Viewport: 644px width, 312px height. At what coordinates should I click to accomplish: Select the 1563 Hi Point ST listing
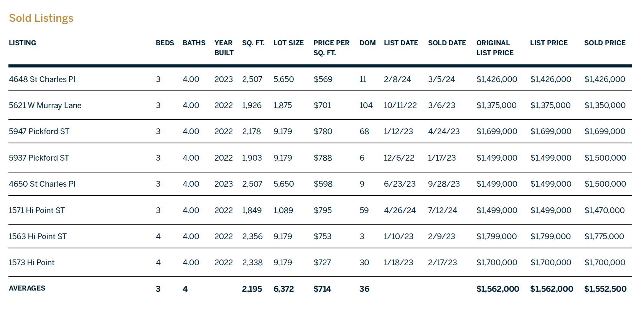(38, 236)
